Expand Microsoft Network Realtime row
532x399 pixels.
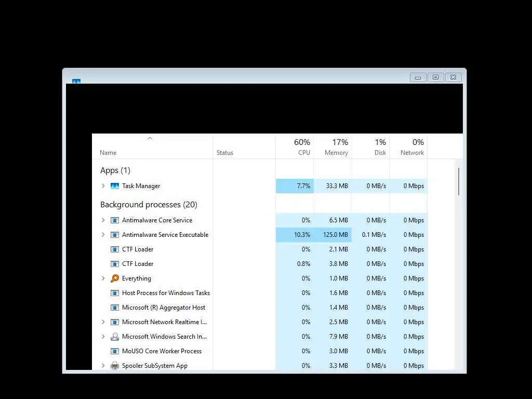(x=103, y=322)
